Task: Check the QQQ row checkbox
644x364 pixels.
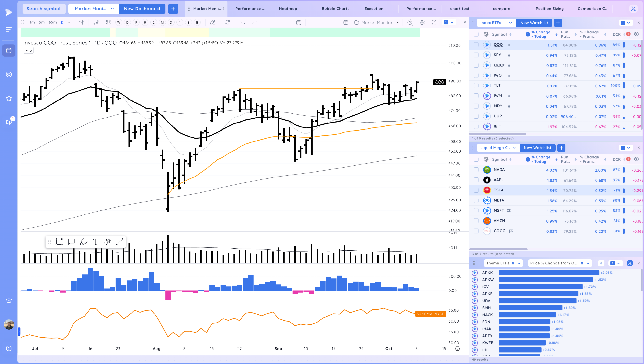Action: tap(476, 45)
